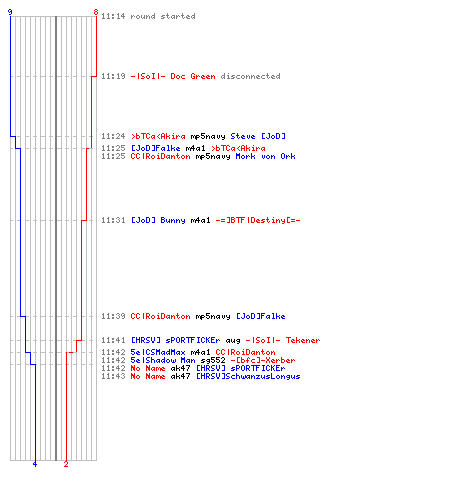
Task: Click -=]BTF|Destiny[=- victim name
Action: [258, 220]
